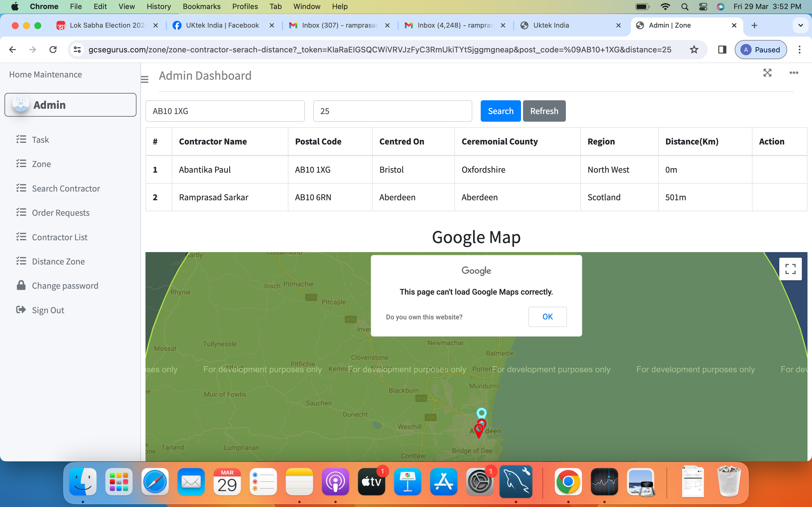Image resolution: width=812 pixels, height=507 pixels.
Task: Expand the Chrome tab search dropdown
Action: (x=800, y=25)
